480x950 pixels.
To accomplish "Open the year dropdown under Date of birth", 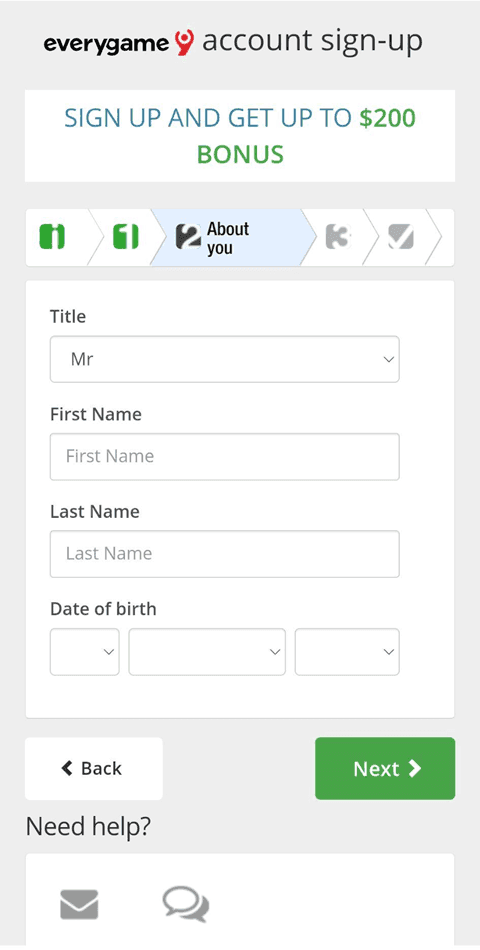I will 347,652.
